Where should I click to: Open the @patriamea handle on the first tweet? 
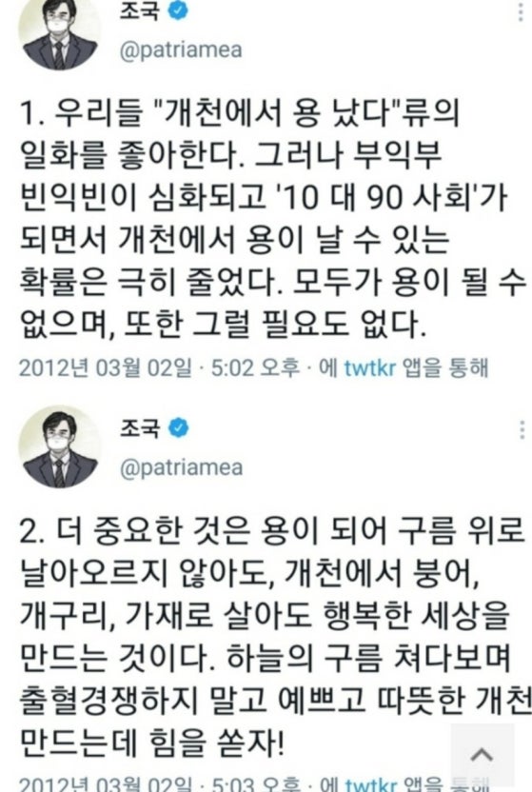point(181,50)
